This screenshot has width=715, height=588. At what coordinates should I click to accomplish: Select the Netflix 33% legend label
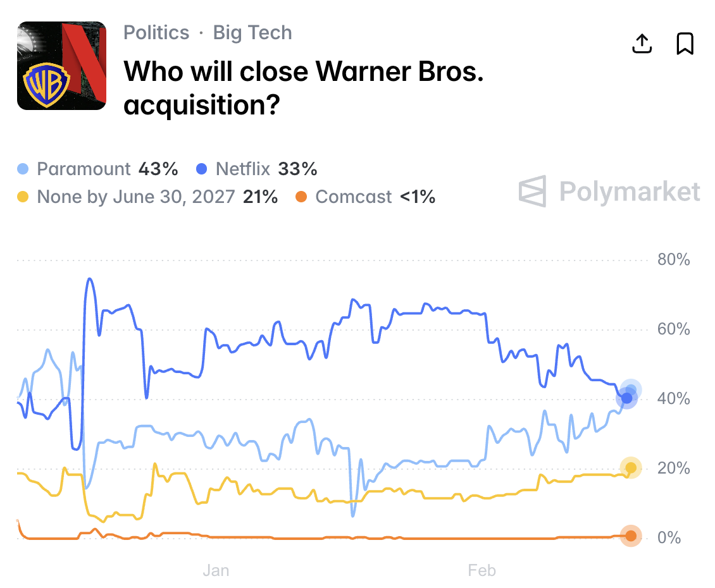pyautogui.click(x=266, y=169)
